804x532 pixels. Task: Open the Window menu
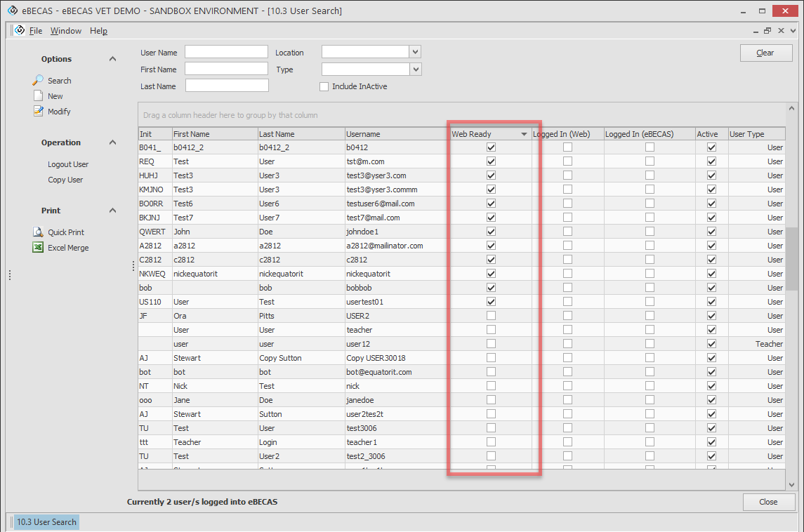click(x=65, y=31)
